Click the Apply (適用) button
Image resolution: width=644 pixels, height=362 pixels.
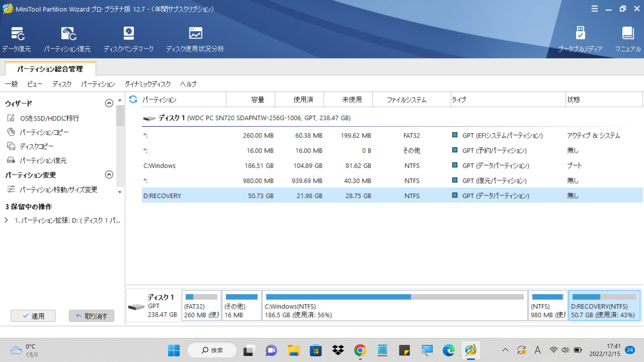[33, 316]
